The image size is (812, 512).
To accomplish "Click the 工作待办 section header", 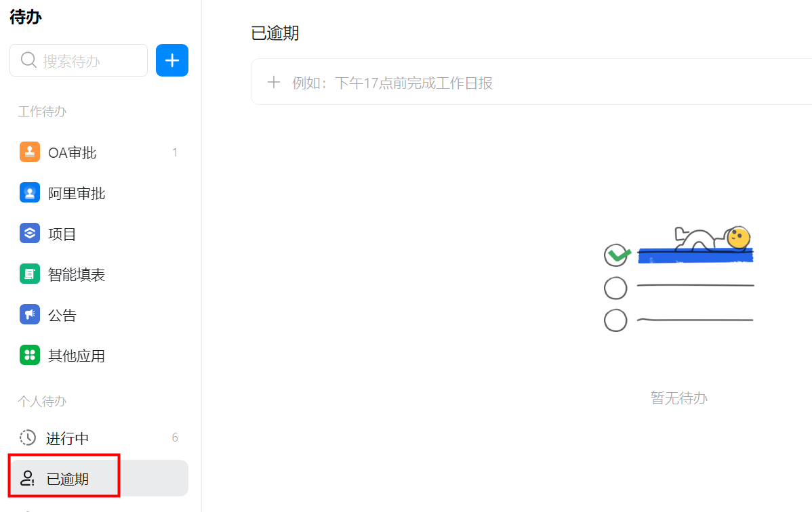I will [x=42, y=111].
